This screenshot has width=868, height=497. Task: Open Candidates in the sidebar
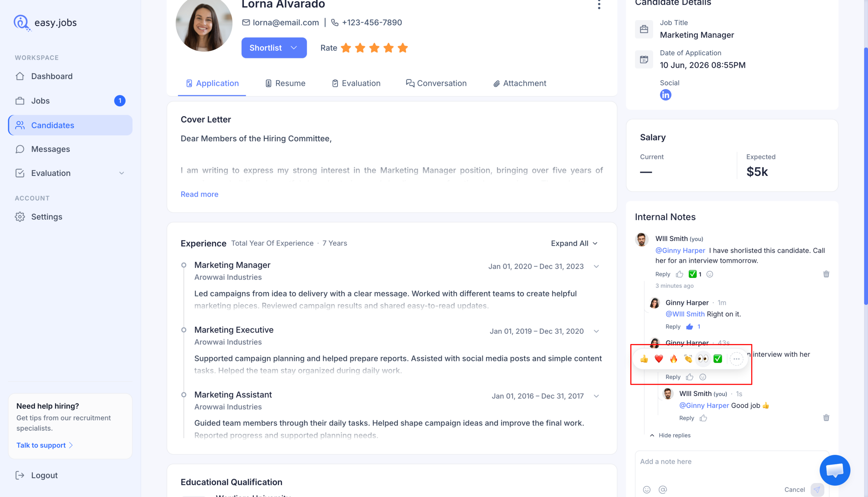click(x=70, y=125)
